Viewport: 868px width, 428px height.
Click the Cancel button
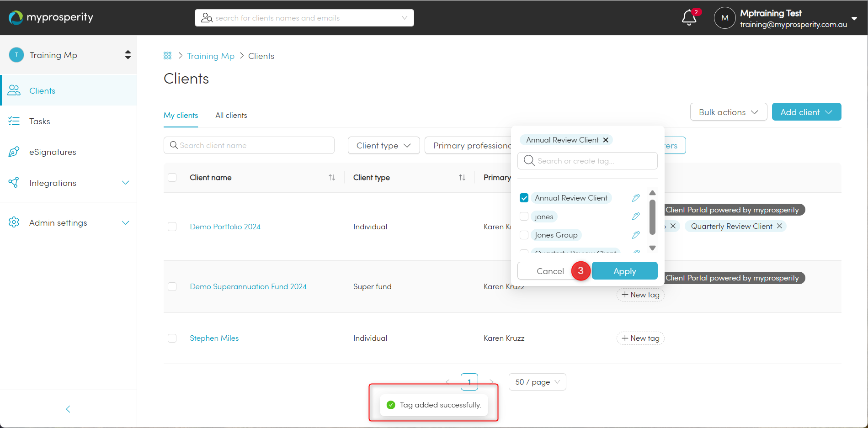pos(550,271)
